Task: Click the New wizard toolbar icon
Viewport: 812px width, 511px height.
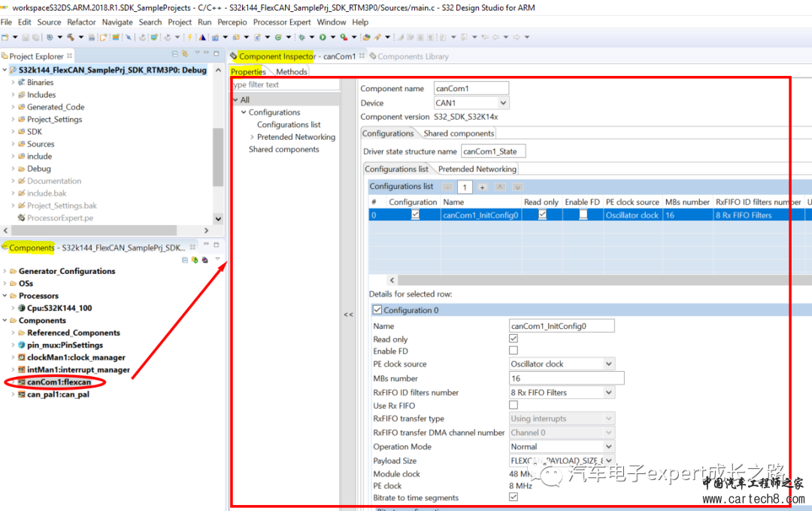Action: point(5,38)
